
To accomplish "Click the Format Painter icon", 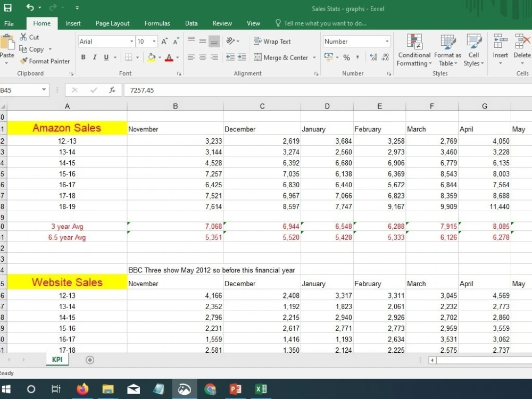I will pyautogui.click(x=23, y=61).
